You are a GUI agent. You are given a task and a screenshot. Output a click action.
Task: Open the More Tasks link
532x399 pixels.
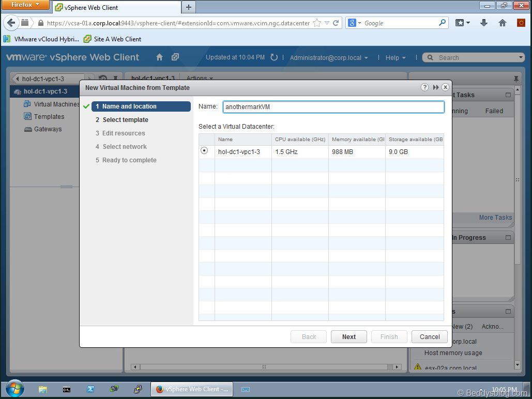tap(495, 218)
